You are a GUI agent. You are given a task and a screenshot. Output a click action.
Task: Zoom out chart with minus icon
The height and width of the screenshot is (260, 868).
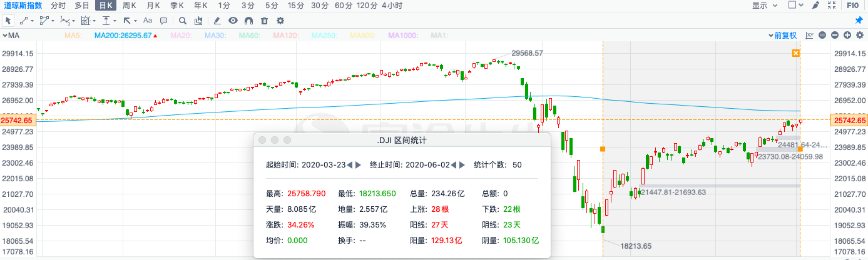click(835, 35)
